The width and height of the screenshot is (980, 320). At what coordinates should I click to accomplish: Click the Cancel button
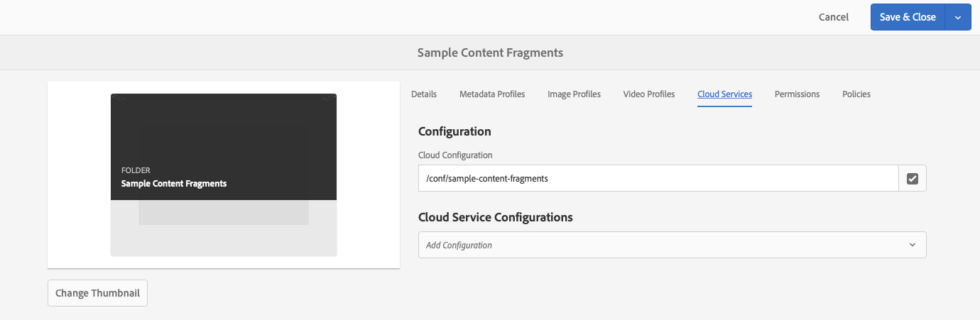click(x=834, y=18)
